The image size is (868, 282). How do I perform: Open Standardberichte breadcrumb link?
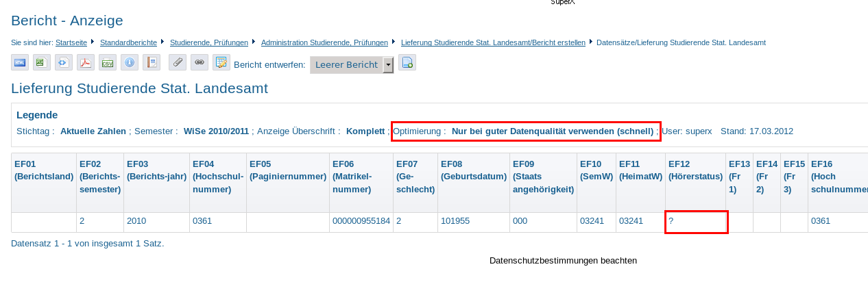pyautogui.click(x=128, y=42)
